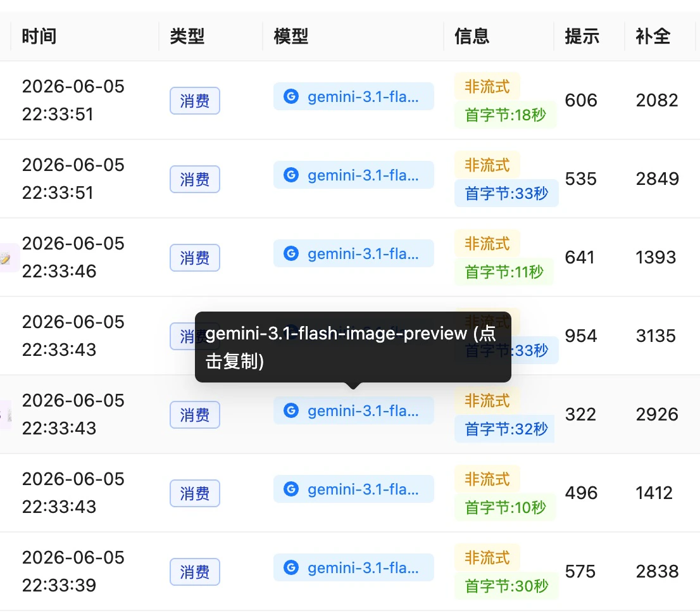Click the timestamp in the 535-prompt row
This screenshot has width=700, height=613.
click(x=73, y=179)
